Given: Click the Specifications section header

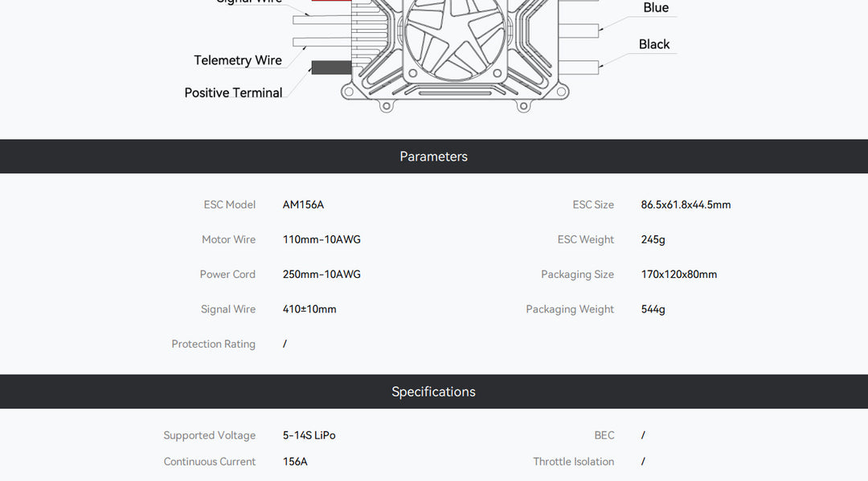Looking at the screenshot, I should point(433,391).
